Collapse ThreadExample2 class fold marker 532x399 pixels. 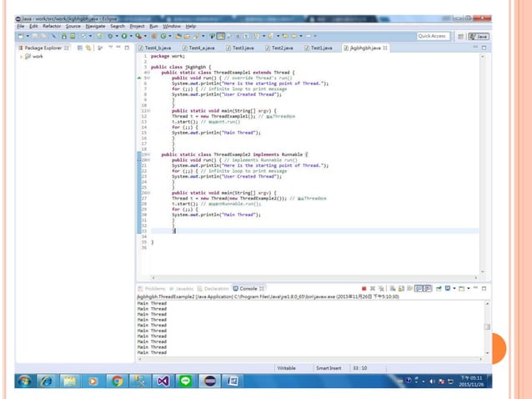point(147,155)
